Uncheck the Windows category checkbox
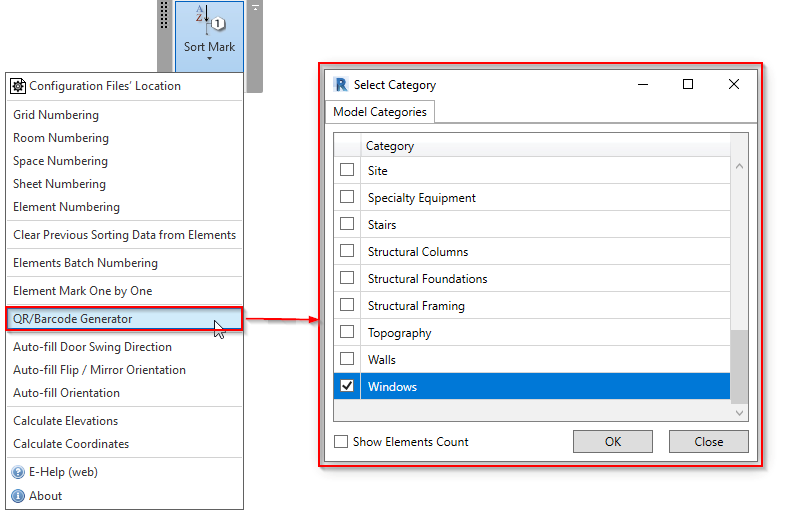This screenshot has height=520, width=790. [347, 386]
